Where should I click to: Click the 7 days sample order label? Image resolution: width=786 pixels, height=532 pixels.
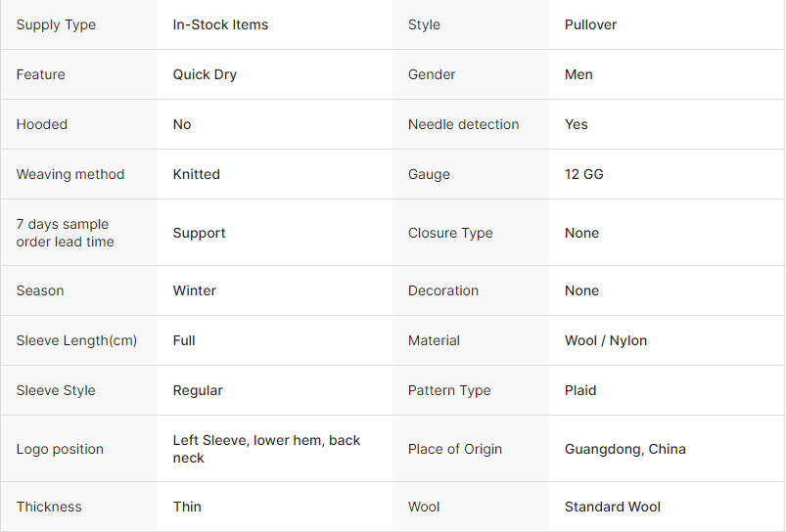[x=65, y=233]
